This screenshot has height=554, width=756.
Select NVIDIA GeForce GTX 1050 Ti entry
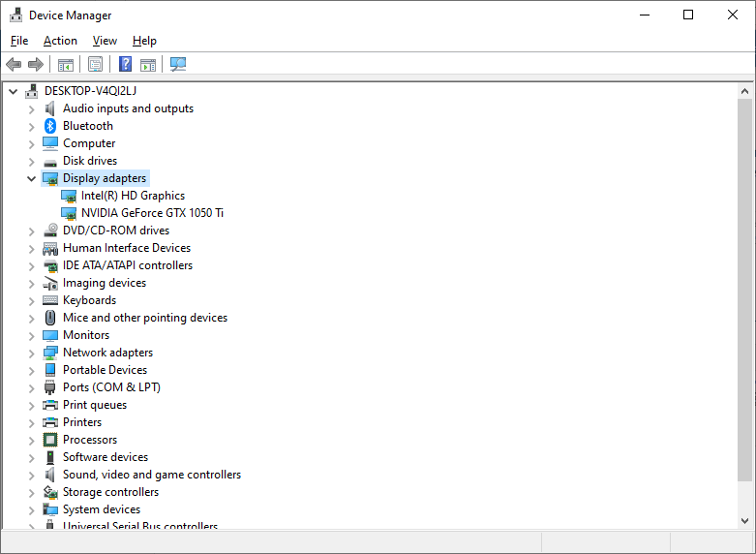click(152, 213)
